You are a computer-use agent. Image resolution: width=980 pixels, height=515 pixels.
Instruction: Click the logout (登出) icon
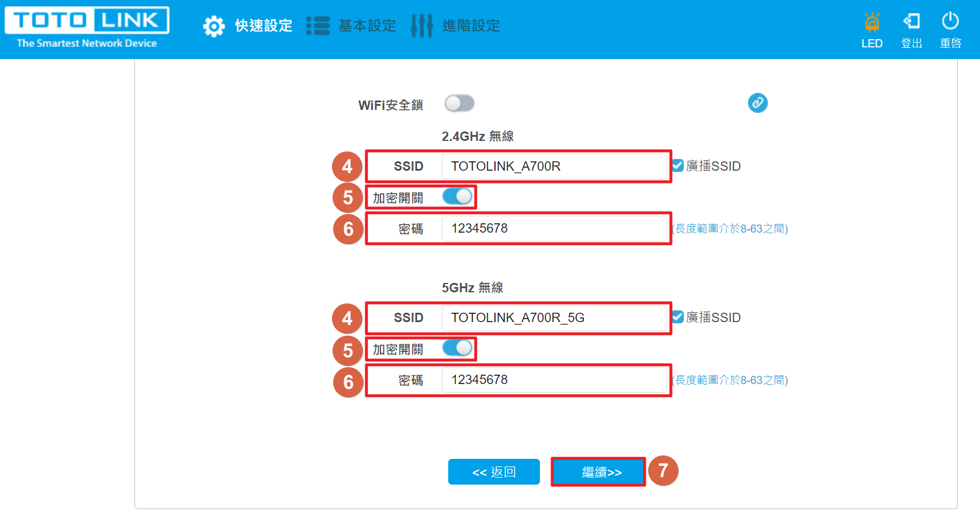tap(912, 22)
